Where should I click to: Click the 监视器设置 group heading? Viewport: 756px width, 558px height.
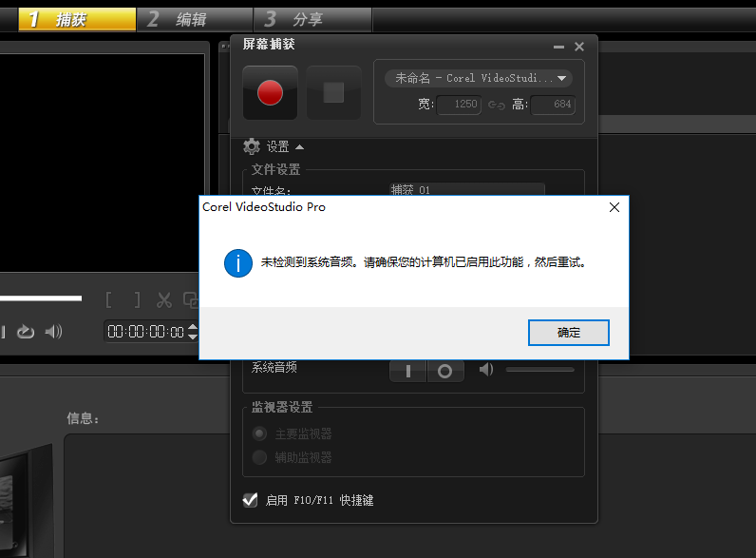click(x=281, y=407)
